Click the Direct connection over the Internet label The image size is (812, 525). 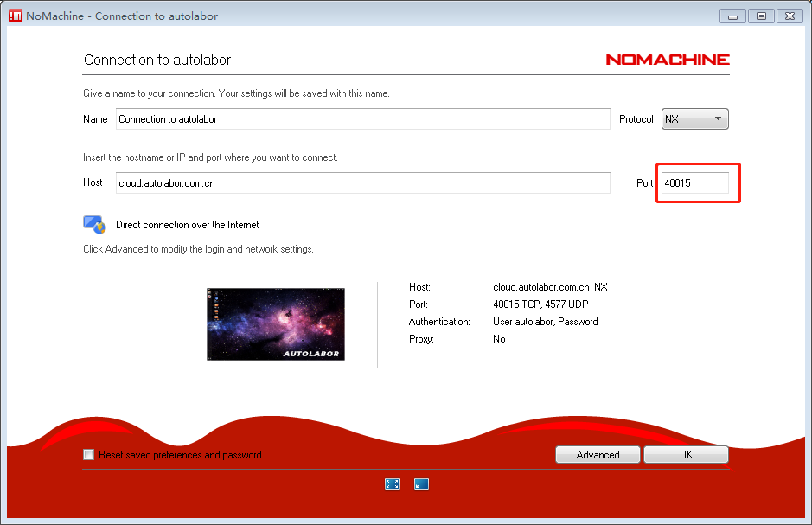(x=187, y=225)
